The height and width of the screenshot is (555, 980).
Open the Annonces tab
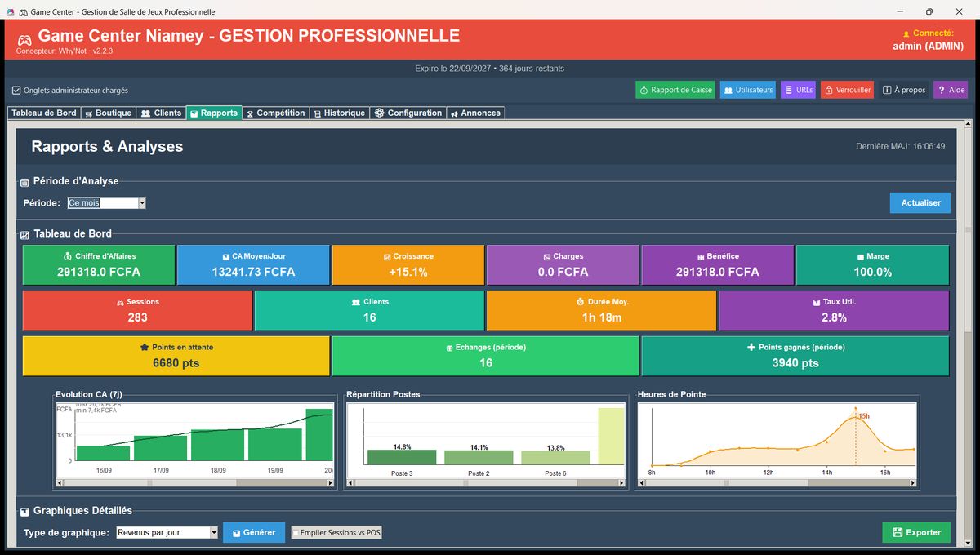coord(475,113)
